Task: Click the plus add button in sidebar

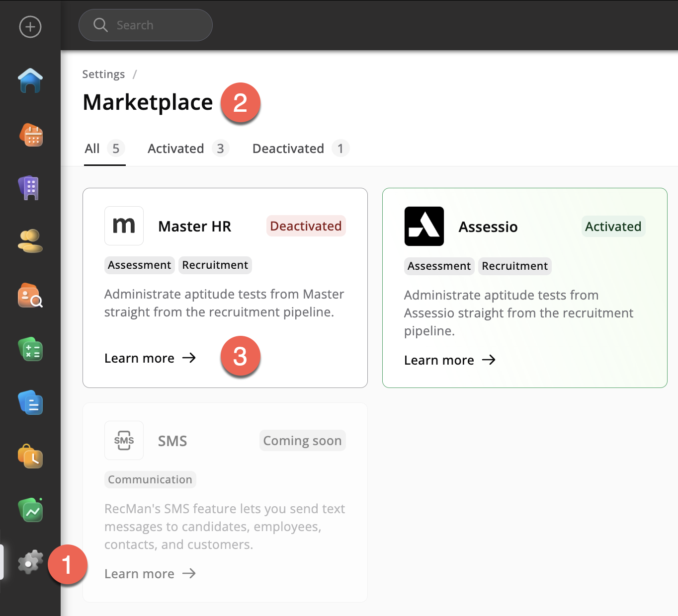Action: pyautogui.click(x=30, y=27)
